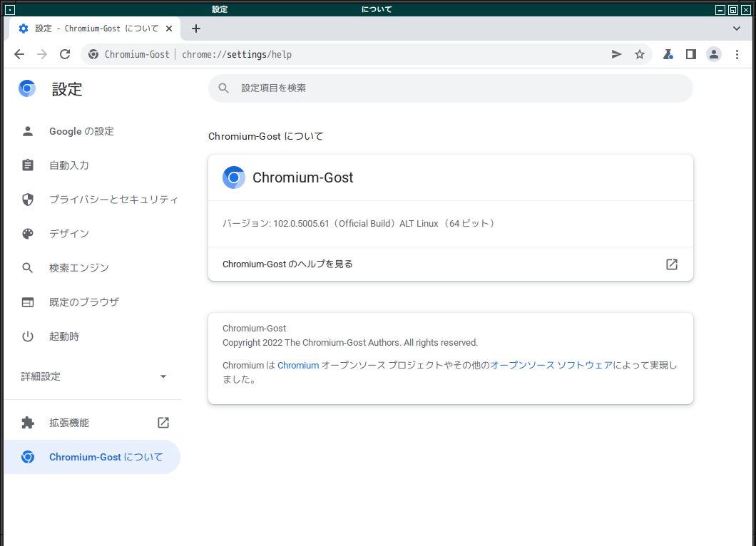
Task: Minimize the window from title bar
Action: point(720,10)
